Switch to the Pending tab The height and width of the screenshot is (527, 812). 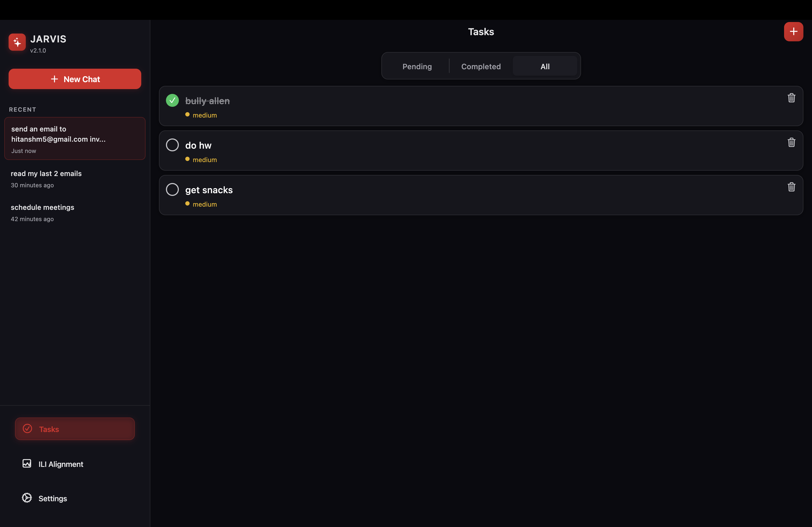[x=417, y=67]
